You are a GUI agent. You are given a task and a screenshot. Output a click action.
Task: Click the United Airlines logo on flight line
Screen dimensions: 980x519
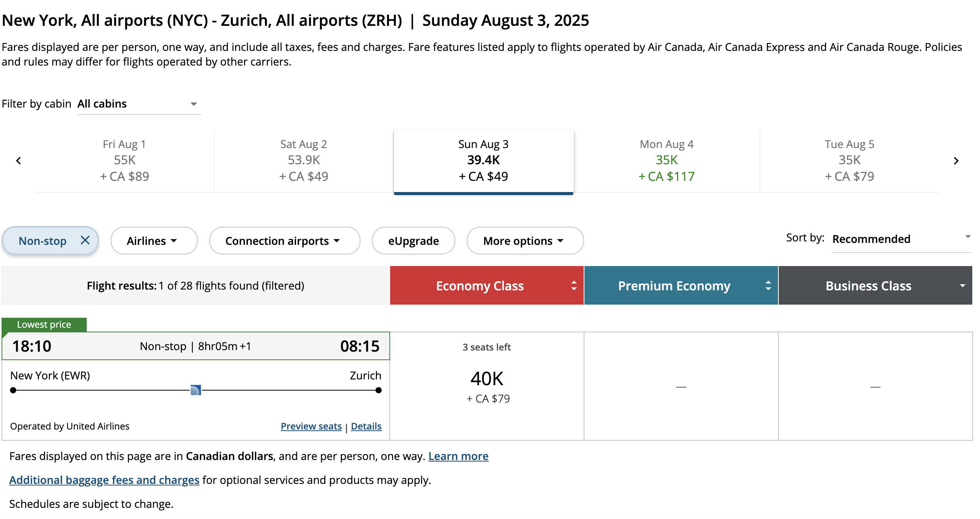pyautogui.click(x=196, y=390)
